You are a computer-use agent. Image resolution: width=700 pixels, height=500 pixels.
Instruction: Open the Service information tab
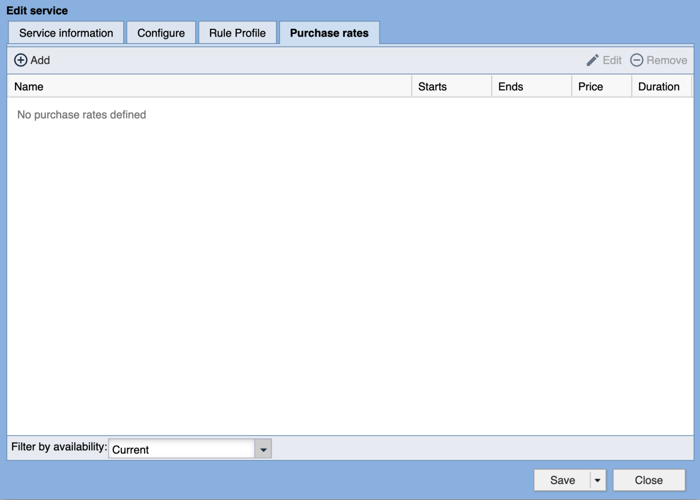66,33
